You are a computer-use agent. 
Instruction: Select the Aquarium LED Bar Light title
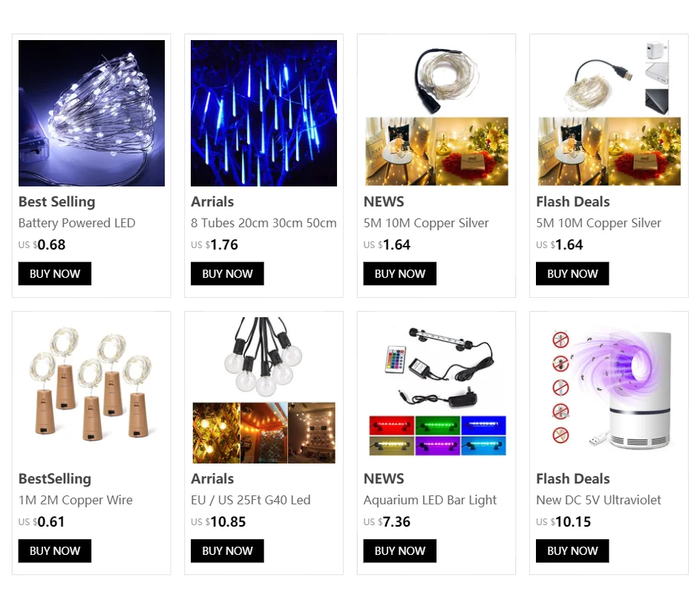pyautogui.click(x=430, y=500)
